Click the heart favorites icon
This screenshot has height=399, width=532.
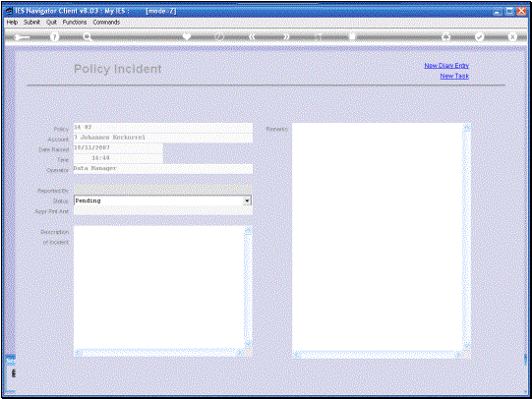pos(187,36)
